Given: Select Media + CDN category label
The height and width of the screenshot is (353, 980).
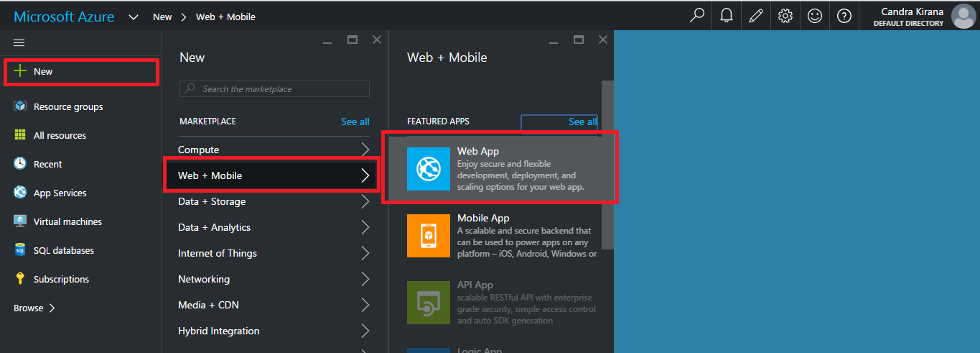Looking at the screenshot, I should pyautogui.click(x=208, y=305).
